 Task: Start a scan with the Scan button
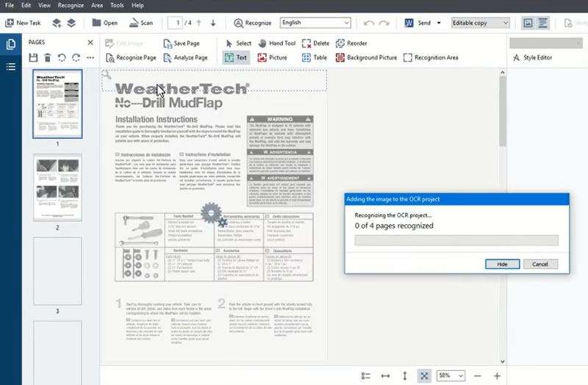point(140,23)
